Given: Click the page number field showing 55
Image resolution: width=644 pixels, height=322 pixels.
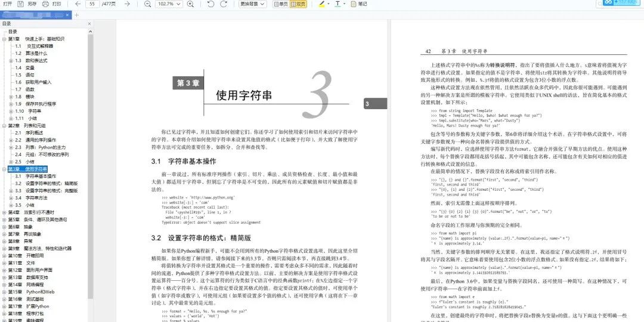Looking at the screenshot, I should [92, 4].
